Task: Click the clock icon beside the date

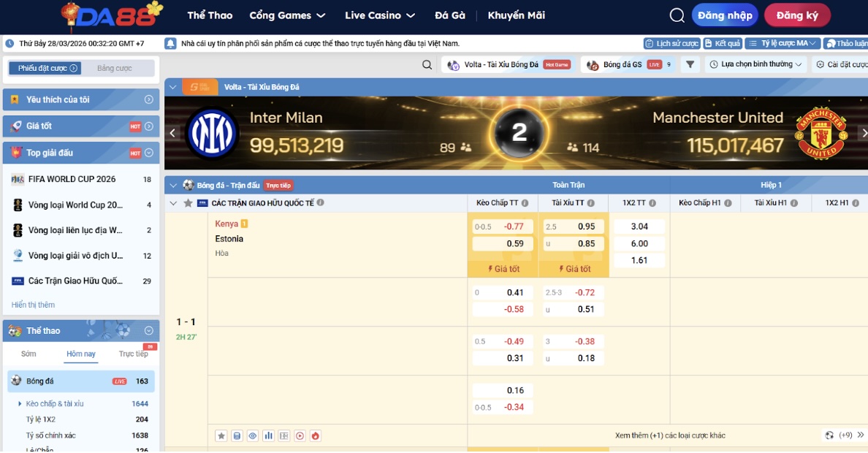Action: click(9, 43)
